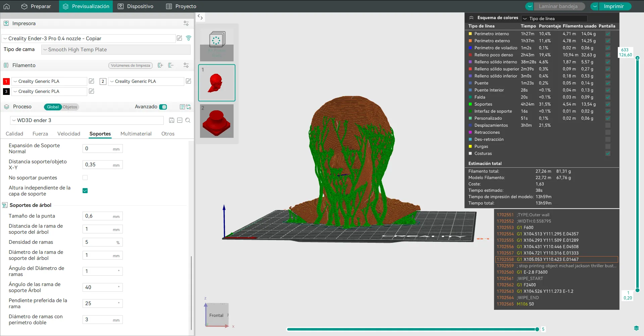This screenshot has height=336, width=644.
Task: Click the home icon in top bar
Action: (x=6, y=6)
